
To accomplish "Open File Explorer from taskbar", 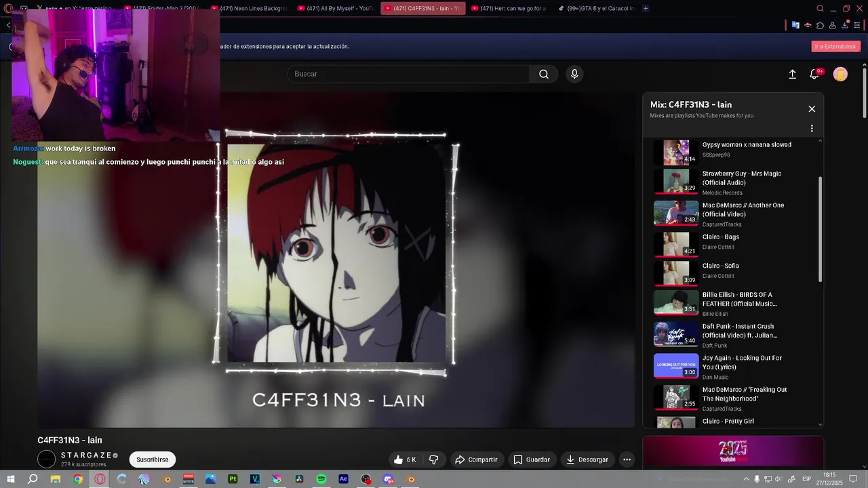I will click(x=56, y=479).
